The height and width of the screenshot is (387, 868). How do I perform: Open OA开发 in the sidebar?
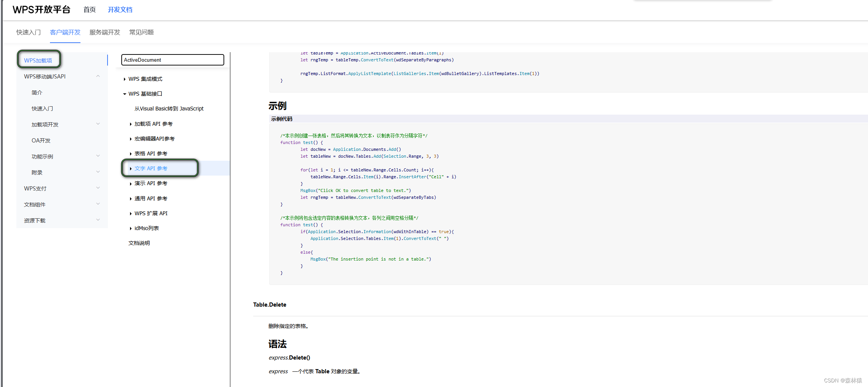41,141
